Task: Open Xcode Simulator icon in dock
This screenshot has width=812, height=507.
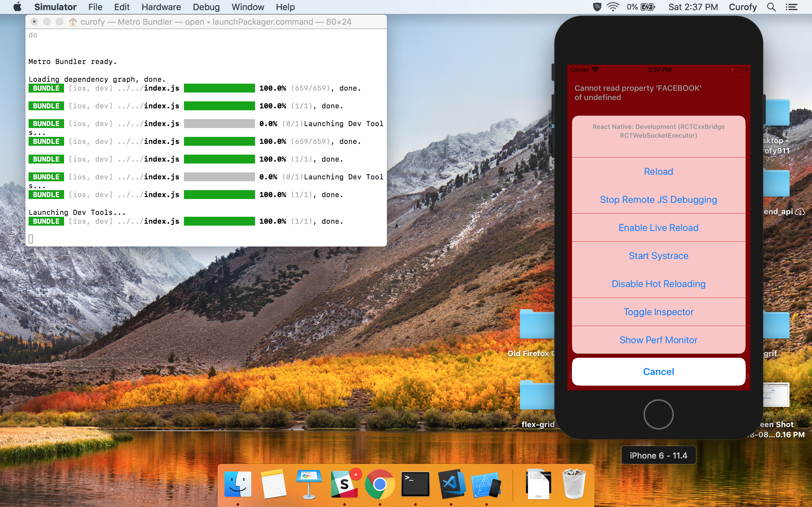Action: click(x=486, y=485)
